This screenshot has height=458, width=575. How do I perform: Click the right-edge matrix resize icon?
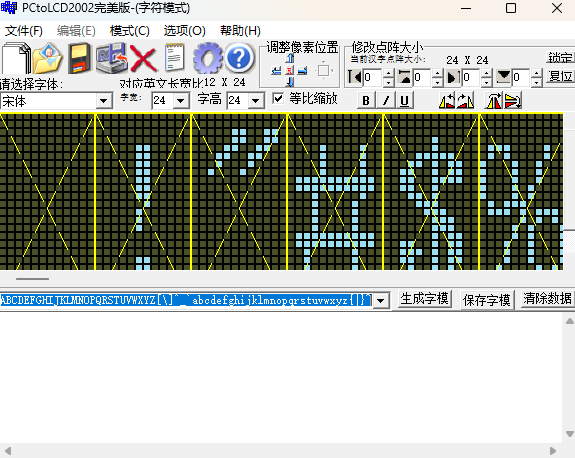453,77
